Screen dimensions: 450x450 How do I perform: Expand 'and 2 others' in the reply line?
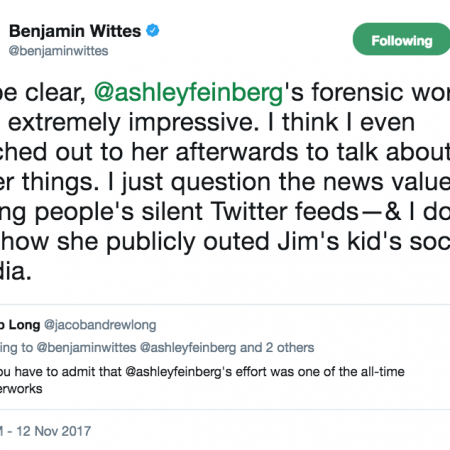[277, 348]
